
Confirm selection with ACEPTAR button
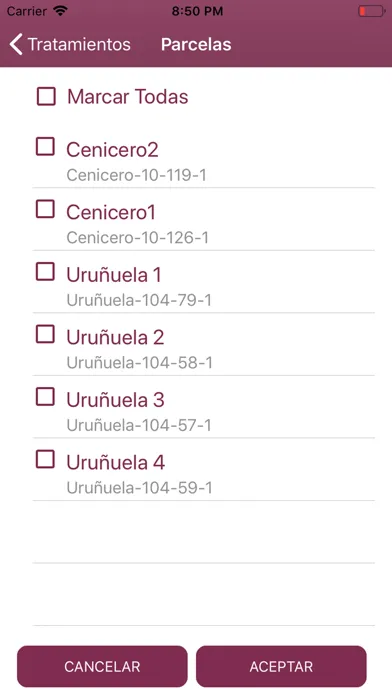[281, 666]
